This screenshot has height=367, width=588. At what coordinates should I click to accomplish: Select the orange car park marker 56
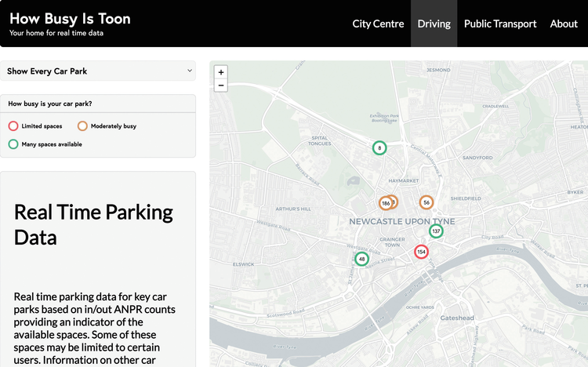coord(426,202)
